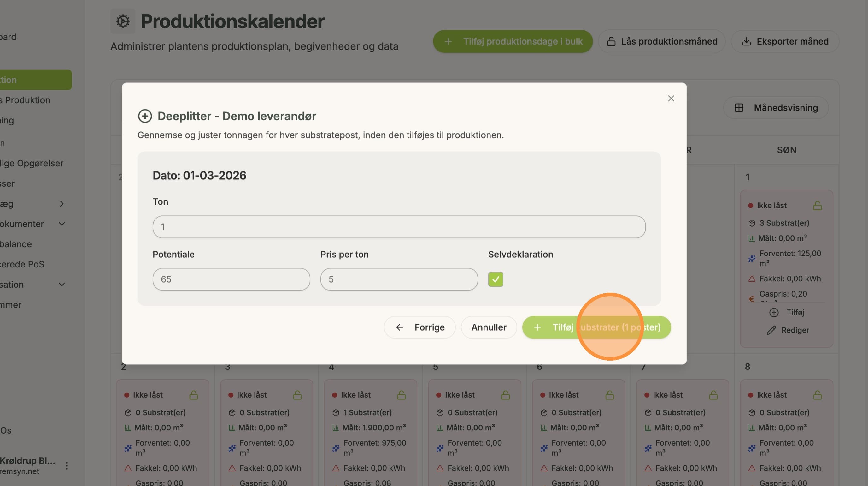868x486 pixels.
Task: Click the grid icon in Månedsvisning
Action: coord(739,108)
